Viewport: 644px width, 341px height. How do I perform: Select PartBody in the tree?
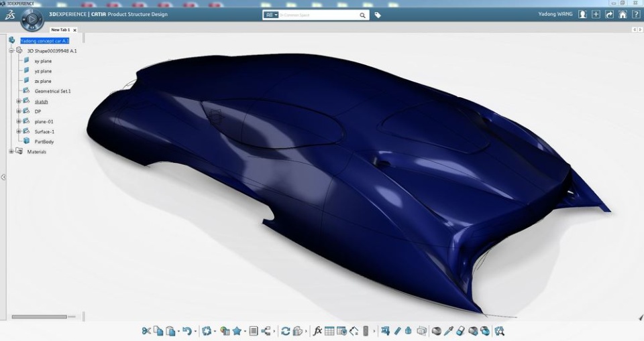pyautogui.click(x=44, y=141)
